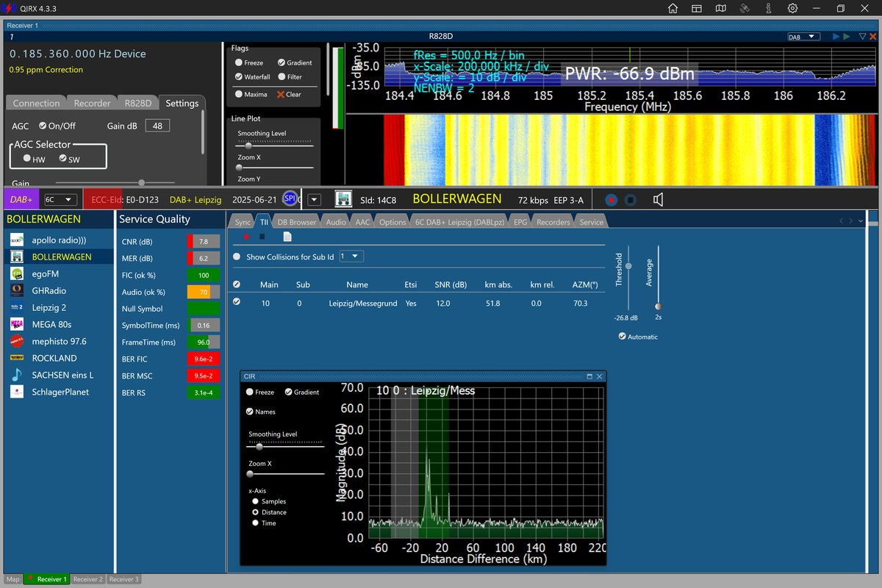The width and height of the screenshot is (882, 588).
Task: Click the blue play arrow for Receiver 1
Action: pyautogui.click(x=836, y=36)
